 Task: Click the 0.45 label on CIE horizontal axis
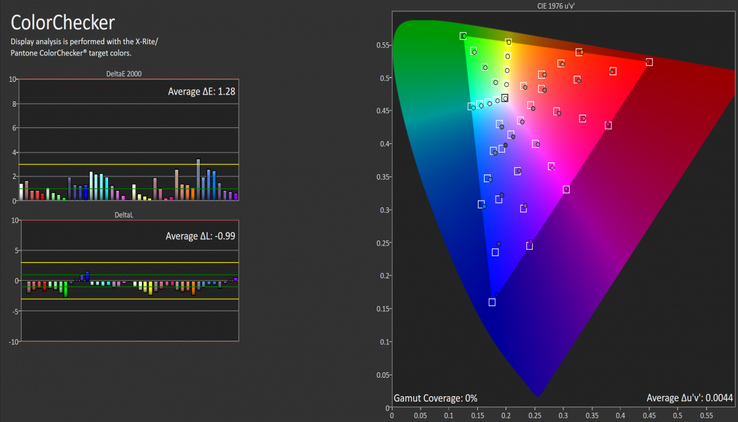649,416
